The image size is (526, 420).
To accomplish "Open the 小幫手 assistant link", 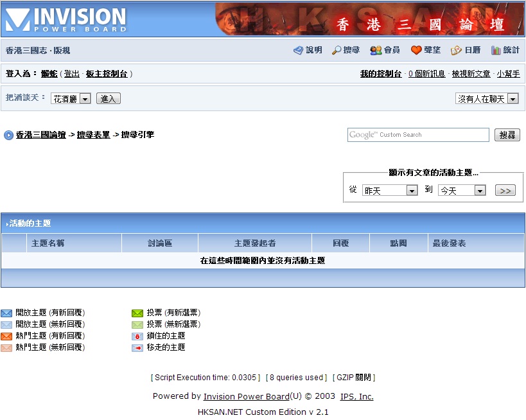I will (509, 74).
